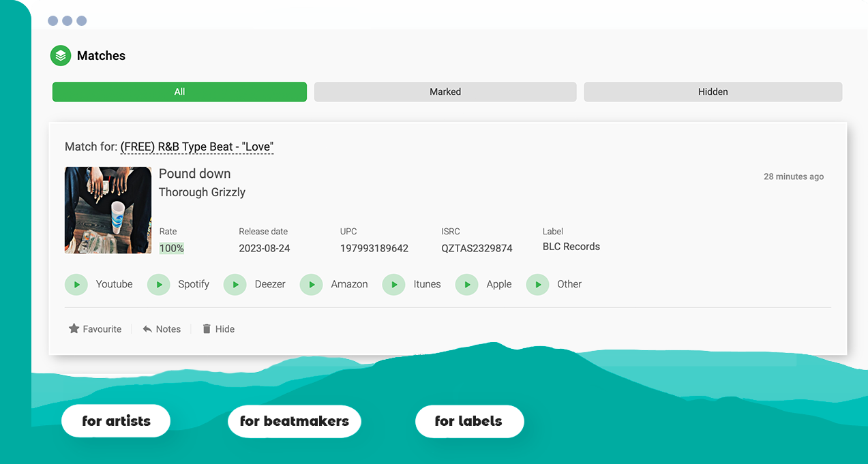This screenshot has width=868, height=464.
Task: Play the match on Other platforms
Action: pos(538,285)
